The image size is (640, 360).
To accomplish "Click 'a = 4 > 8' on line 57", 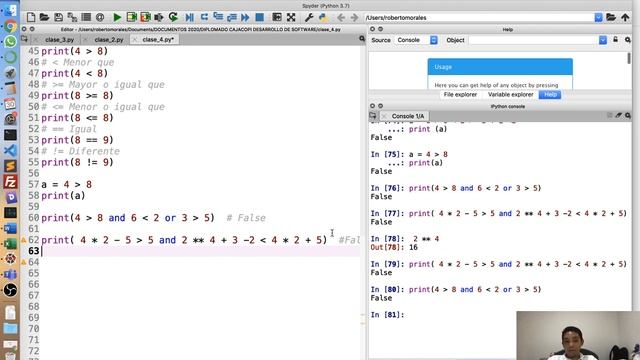I will click(x=67, y=184).
